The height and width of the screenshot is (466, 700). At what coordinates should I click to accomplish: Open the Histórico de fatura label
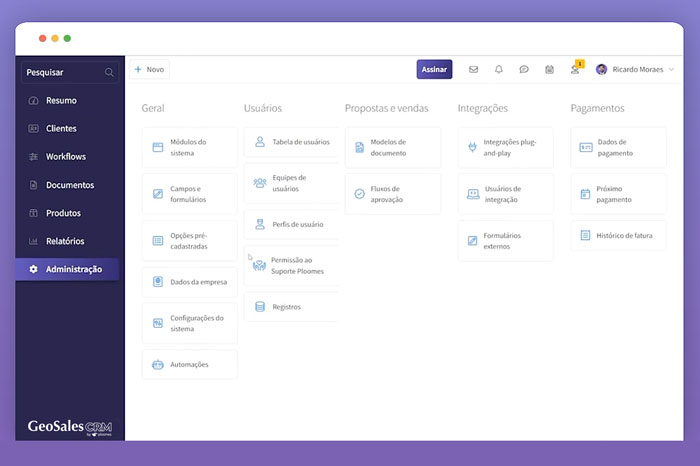point(624,235)
